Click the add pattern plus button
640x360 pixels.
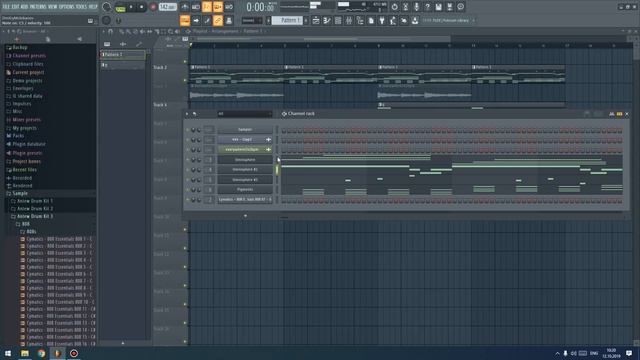[306, 20]
